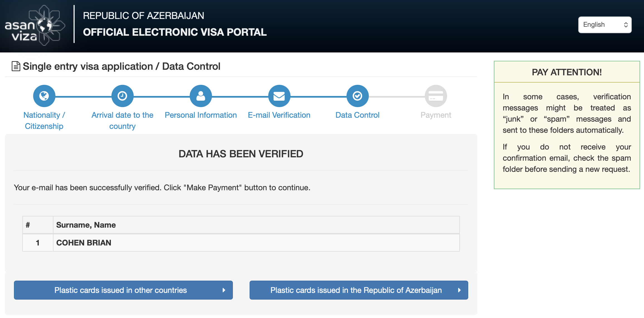Click the document icon beside page title
This screenshot has width=644, height=318.
coord(16,66)
